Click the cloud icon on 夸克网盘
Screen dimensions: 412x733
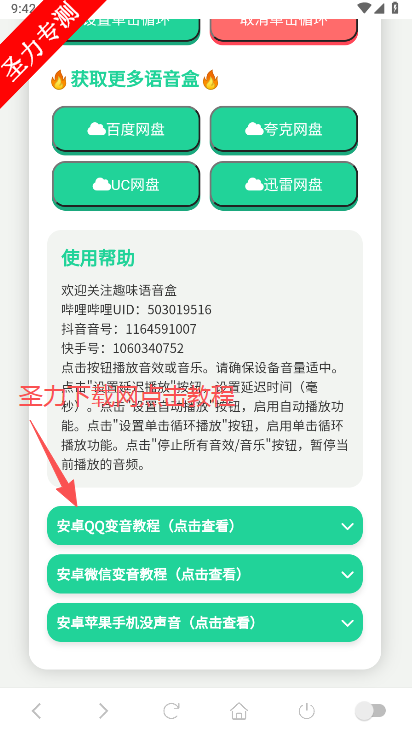tap(254, 129)
